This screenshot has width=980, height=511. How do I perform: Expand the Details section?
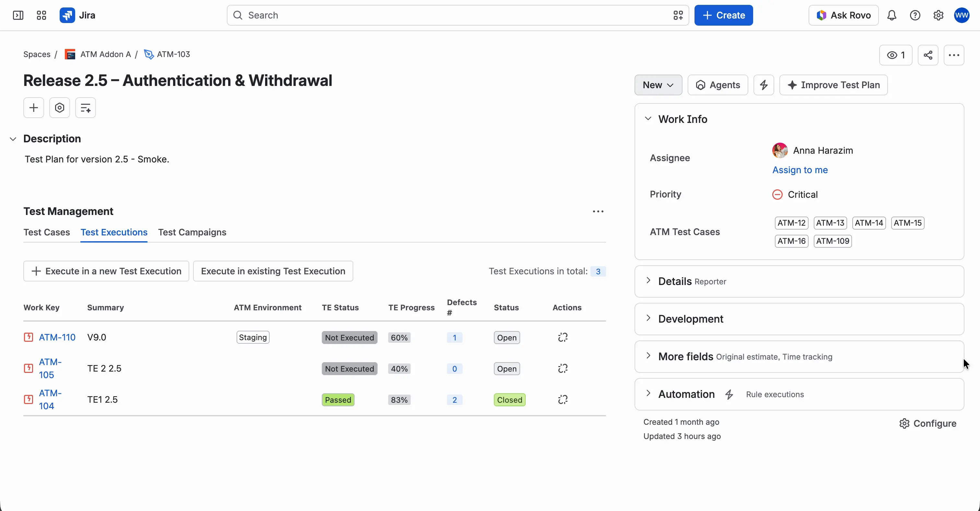(x=648, y=281)
